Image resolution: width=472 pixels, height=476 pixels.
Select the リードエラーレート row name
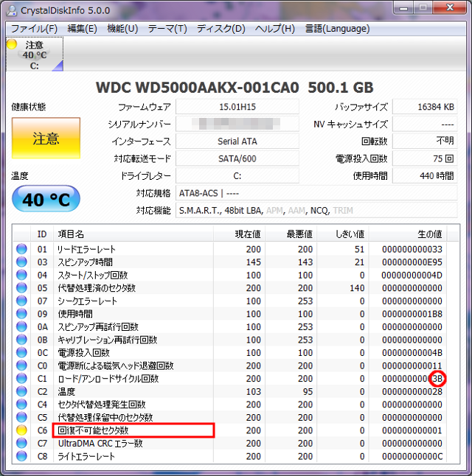click(86, 249)
